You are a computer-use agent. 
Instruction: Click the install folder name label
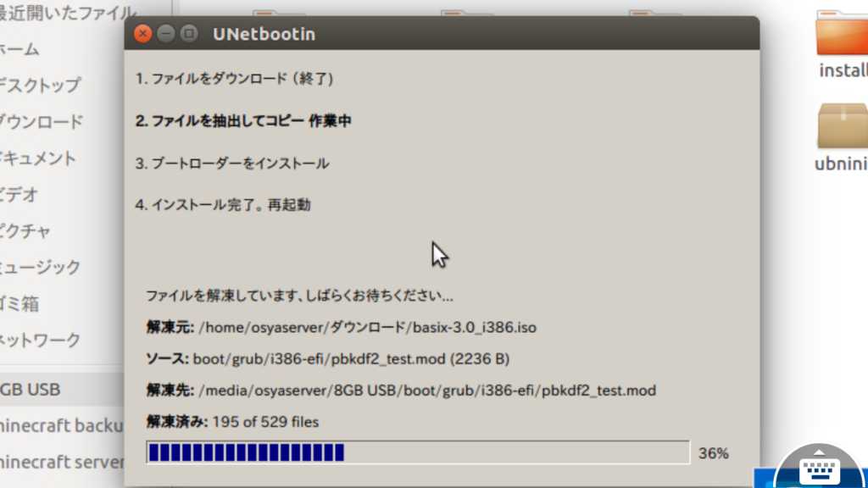pyautogui.click(x=843, y=70)
